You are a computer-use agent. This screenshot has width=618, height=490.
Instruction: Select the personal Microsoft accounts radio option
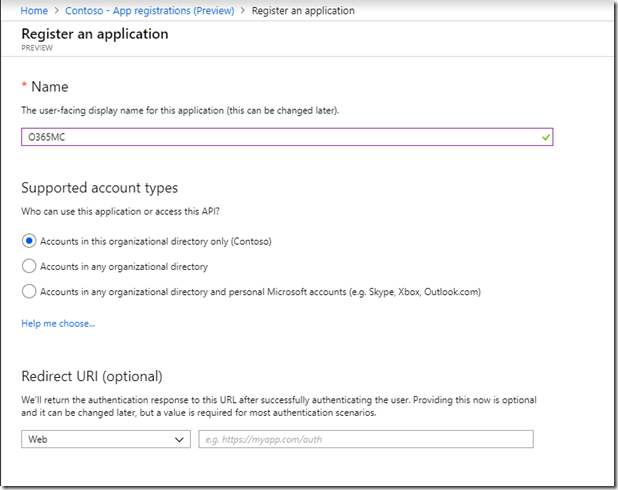(x=29, y=291)
